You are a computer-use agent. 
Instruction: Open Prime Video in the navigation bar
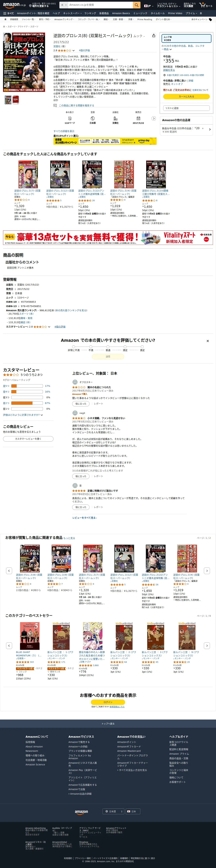[x=175, y=13]
